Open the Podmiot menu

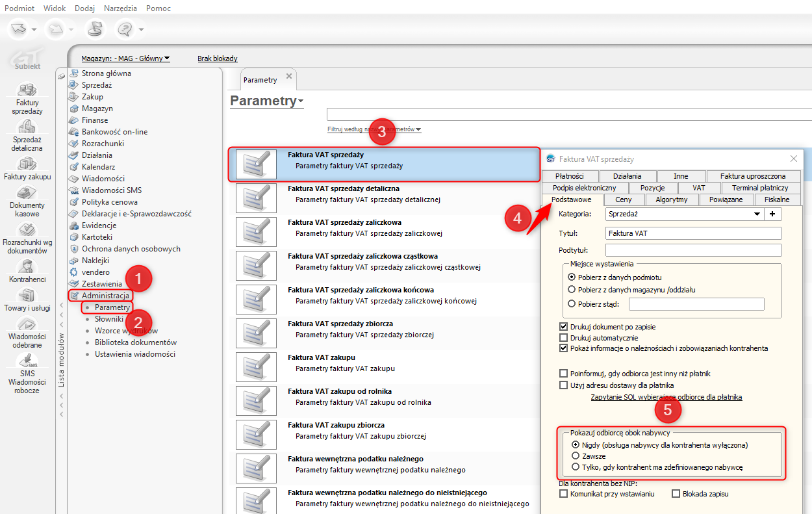point(19,8)
